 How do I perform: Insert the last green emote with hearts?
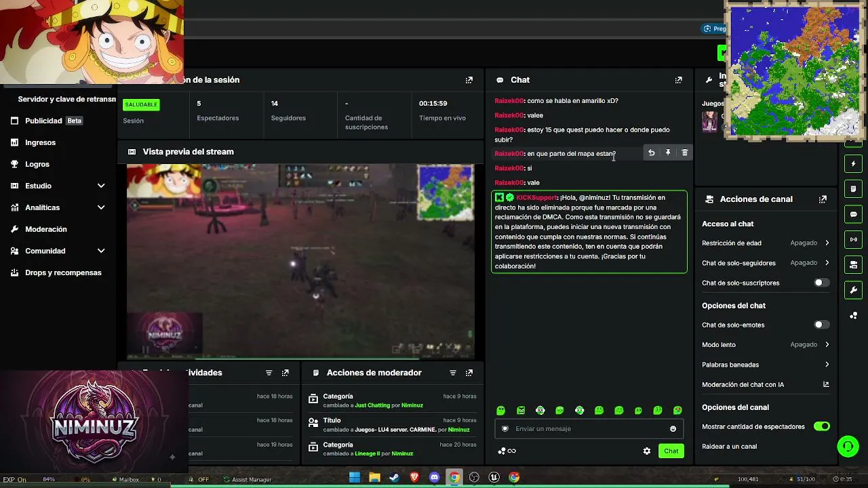click(677, 410)
